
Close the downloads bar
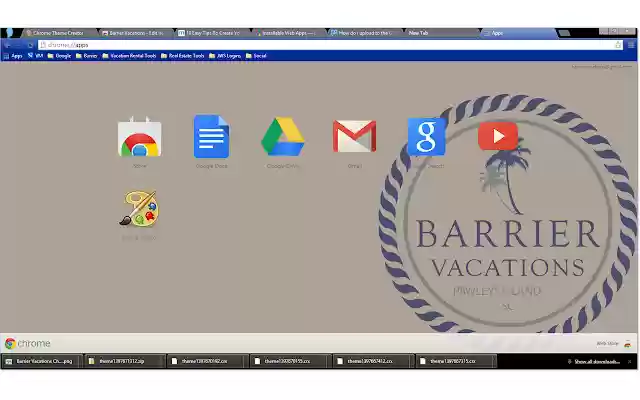(x=629, y=362)
